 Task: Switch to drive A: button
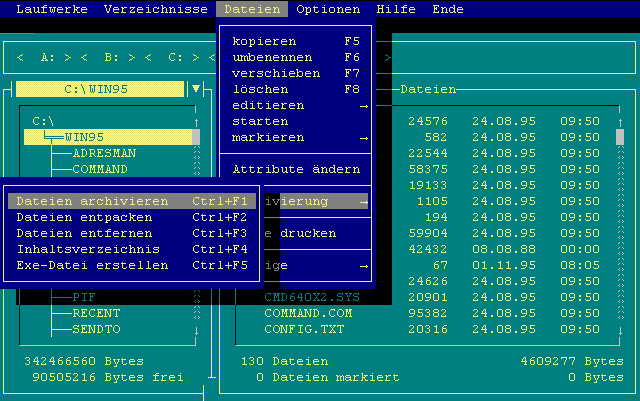coord(48,57)
